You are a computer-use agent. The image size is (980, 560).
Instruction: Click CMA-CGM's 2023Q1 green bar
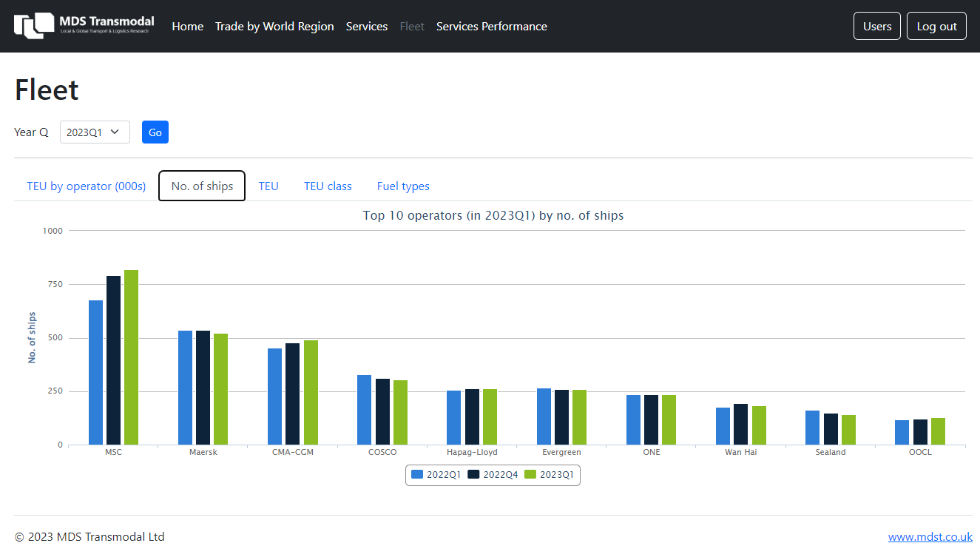(311, 392)
